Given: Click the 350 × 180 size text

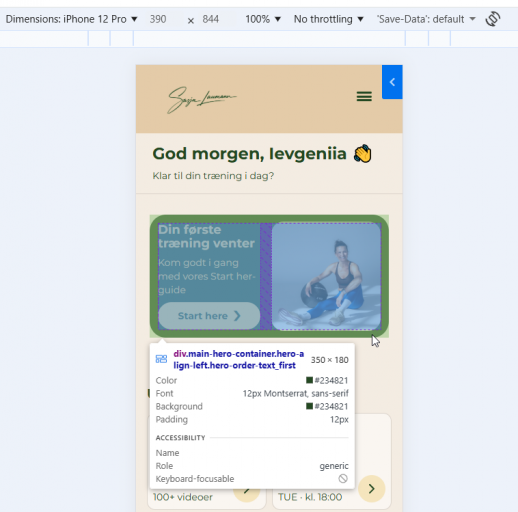Looking at the screenshot, I should point(329,360).
